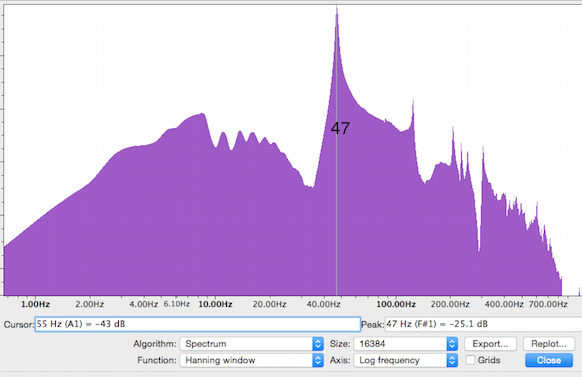
Task: Click the 10.00Hz mark on the frequency axis
Action: click(x=215, y=304)
